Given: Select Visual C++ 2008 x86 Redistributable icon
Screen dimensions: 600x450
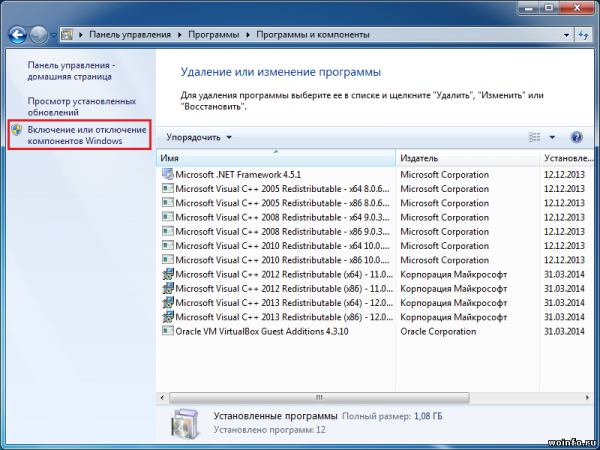Looking at the screenshot, I should [x=167, y=231].
